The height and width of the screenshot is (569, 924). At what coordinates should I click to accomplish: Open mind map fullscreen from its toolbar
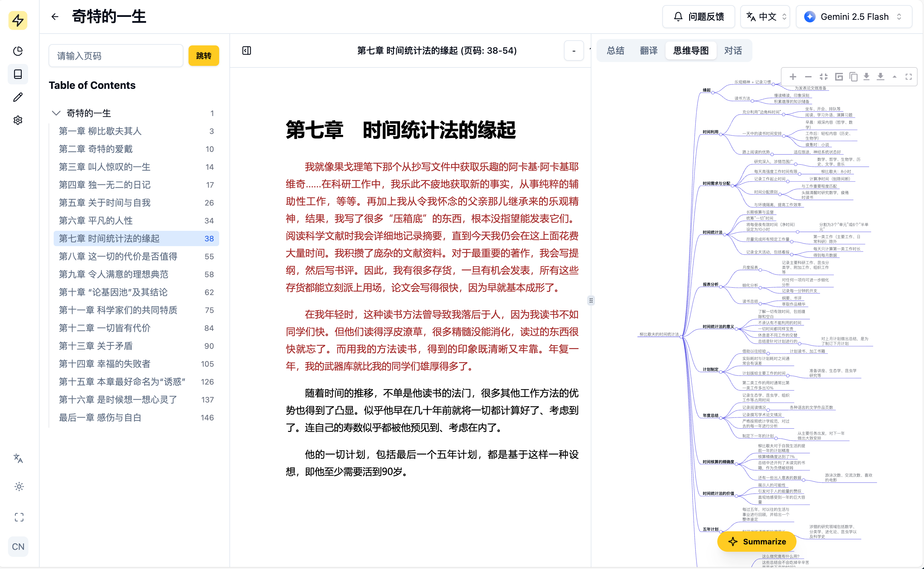pyautogui.click(x=909, y=77)
